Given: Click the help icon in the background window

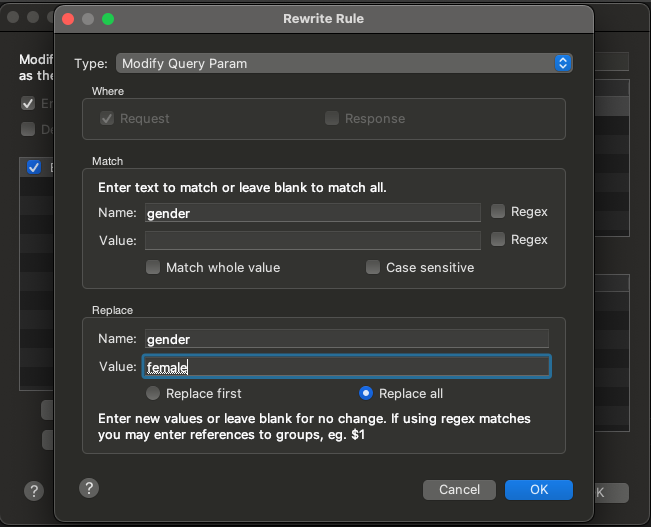Looking at the screenshot, I should coord(34,490).
